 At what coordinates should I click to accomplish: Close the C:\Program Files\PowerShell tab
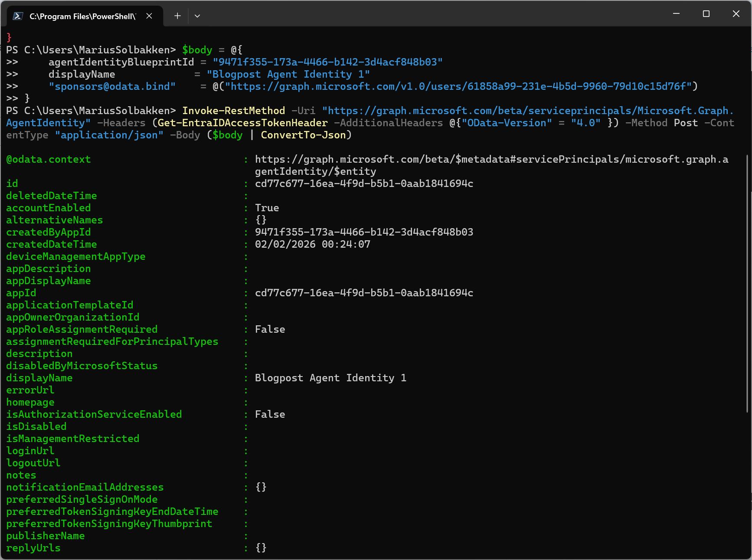tap(149, 16)
